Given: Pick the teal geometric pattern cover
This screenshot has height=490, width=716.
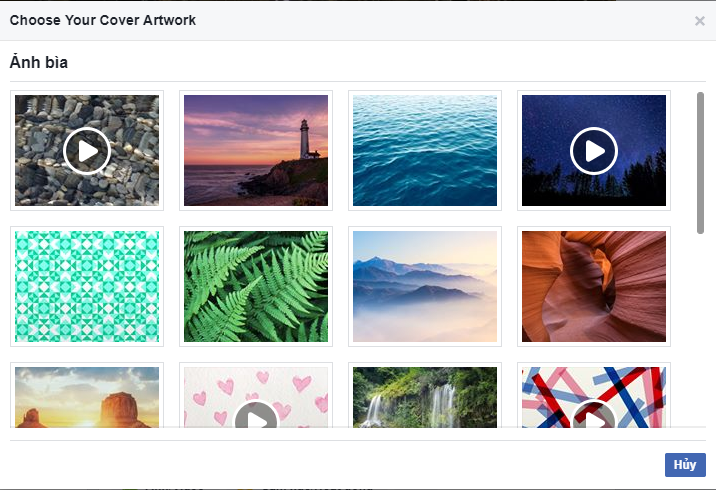Looking at the screenshot, I should click(x=87, y=286).
